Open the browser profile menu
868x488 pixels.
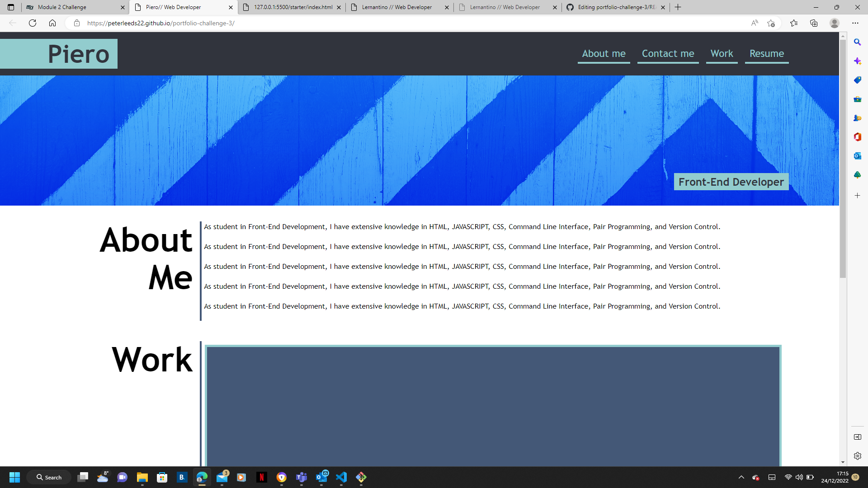tap(835, 23)
